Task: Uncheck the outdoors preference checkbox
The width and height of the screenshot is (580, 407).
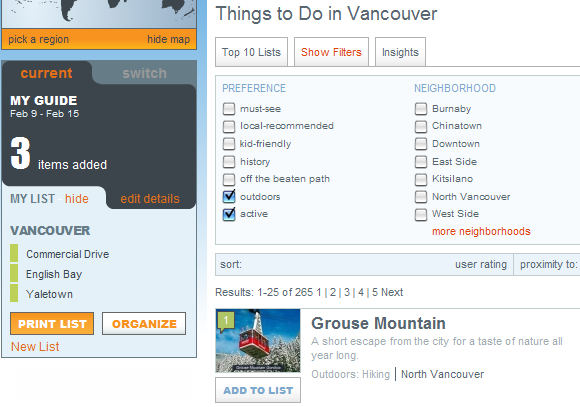Action: [x=229, y=196]
